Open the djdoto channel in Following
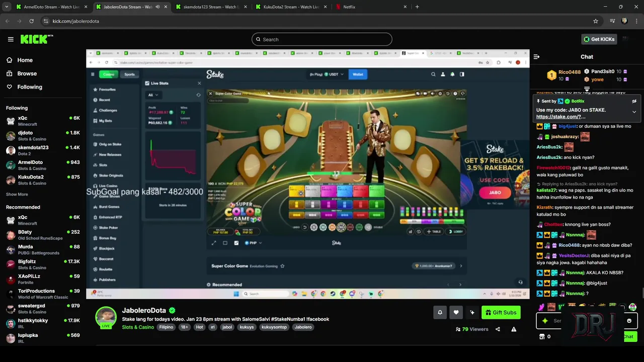Screen dimensions: 644x362 coord(43,136)
